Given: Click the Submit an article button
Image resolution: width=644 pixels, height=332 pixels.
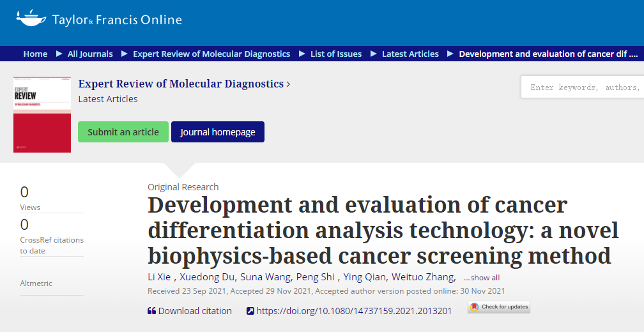Looking at the screenshot, I should (x=123, y=132).
